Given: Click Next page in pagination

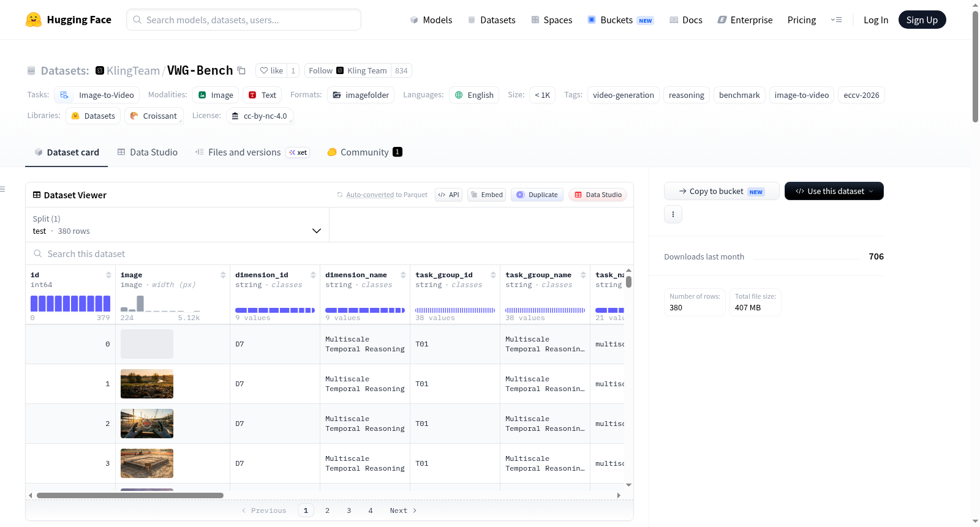Looking at the screenshot, I should tap(403, 510).
